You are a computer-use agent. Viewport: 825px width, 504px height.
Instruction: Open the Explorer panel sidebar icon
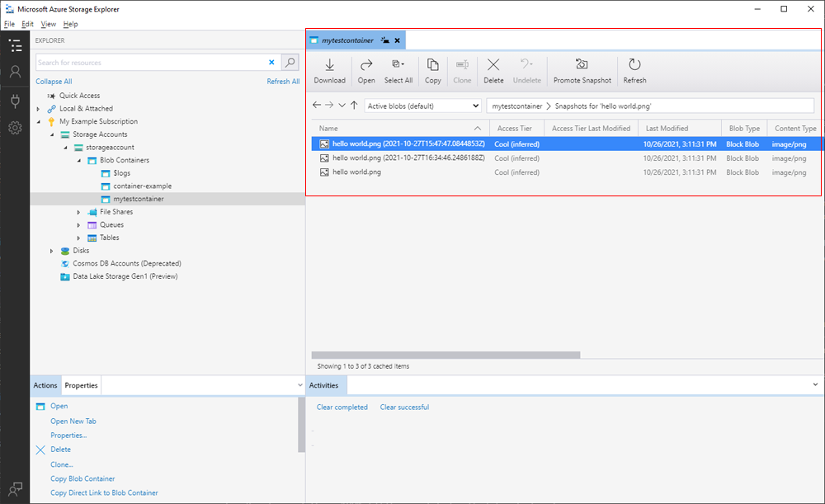pyautogui.click(x=15, y=45)
